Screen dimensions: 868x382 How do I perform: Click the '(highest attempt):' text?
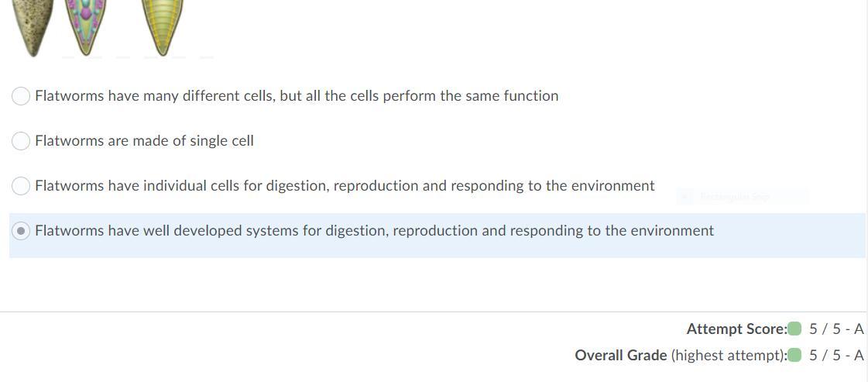[728, 356]
